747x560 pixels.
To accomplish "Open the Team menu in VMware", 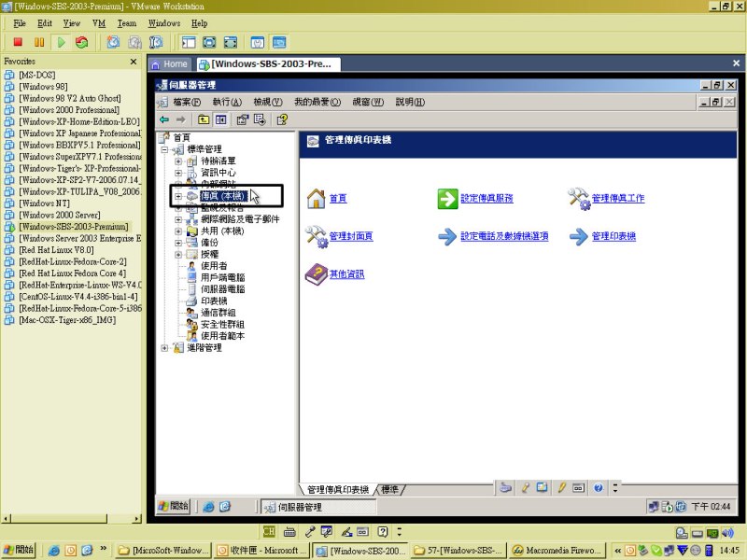I will [127, 23].
